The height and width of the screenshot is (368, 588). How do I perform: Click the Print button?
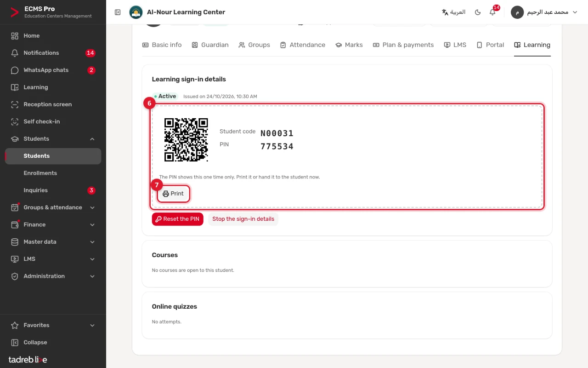pyautogui.click(x=173, y=194)
